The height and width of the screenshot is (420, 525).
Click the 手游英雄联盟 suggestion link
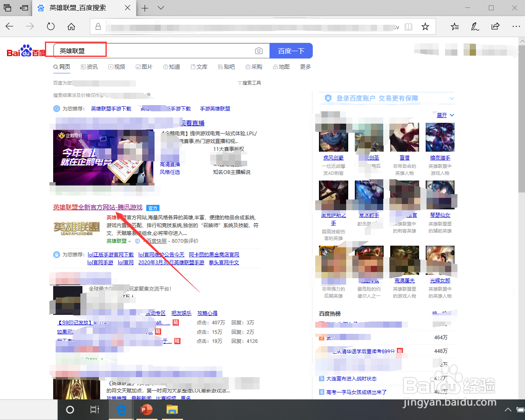pos(215,109)
